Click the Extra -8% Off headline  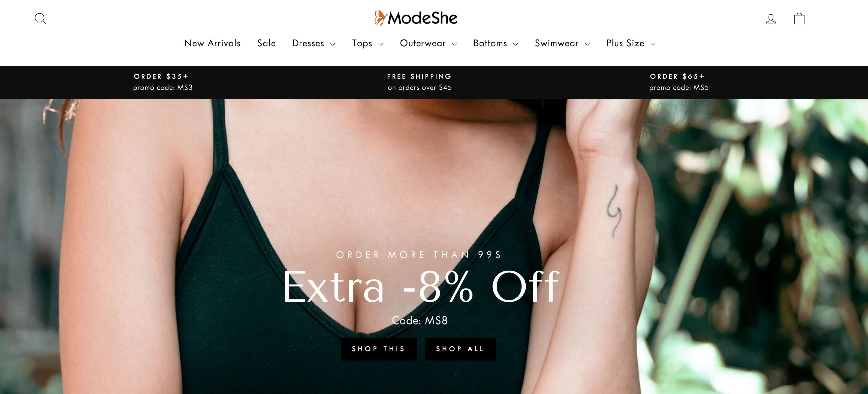click(x=421, y=287)
